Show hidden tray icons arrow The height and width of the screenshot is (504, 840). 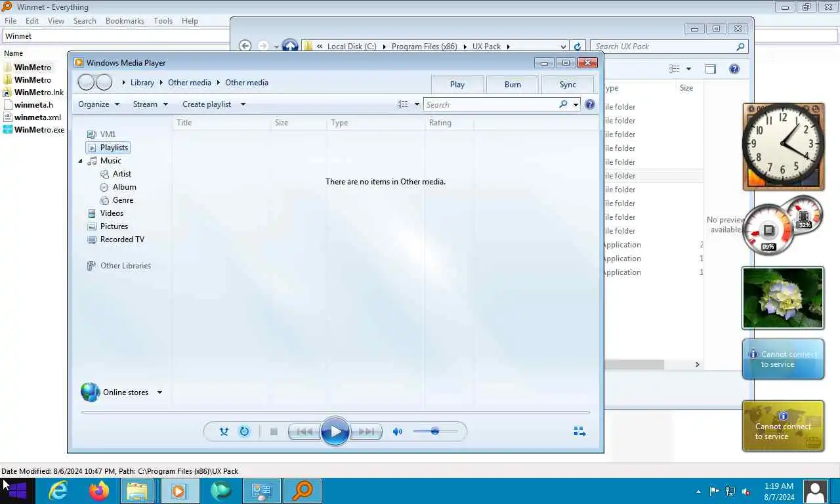coord(698,491)
